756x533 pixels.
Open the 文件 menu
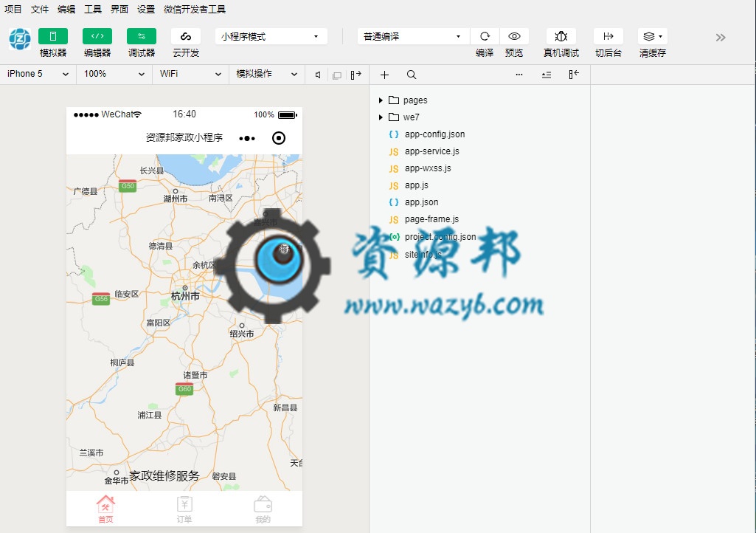point(40,9)
